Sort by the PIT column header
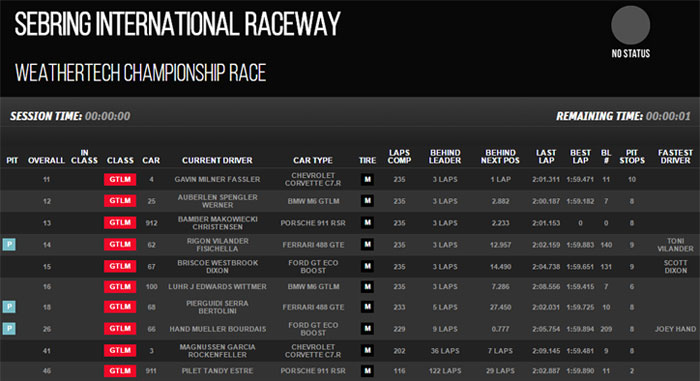Image resolution: width=700 pixels, height=381 pixels. [x=12, y=160]
